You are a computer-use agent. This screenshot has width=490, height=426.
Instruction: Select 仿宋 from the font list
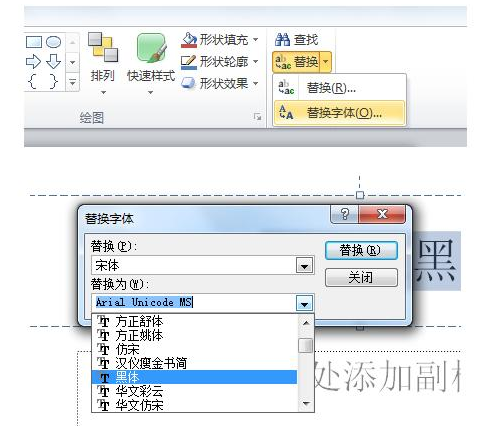[x=194, y=349]
